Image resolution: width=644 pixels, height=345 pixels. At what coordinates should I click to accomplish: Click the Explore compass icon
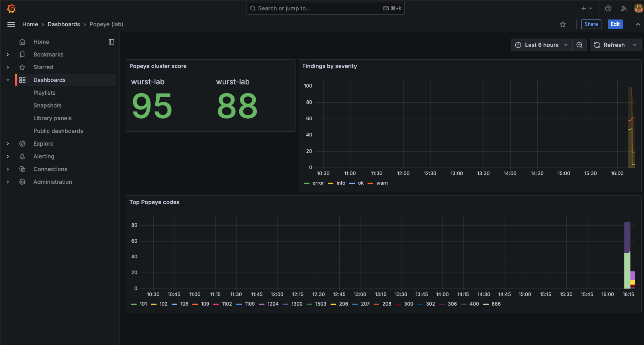(x=22, y=144)
